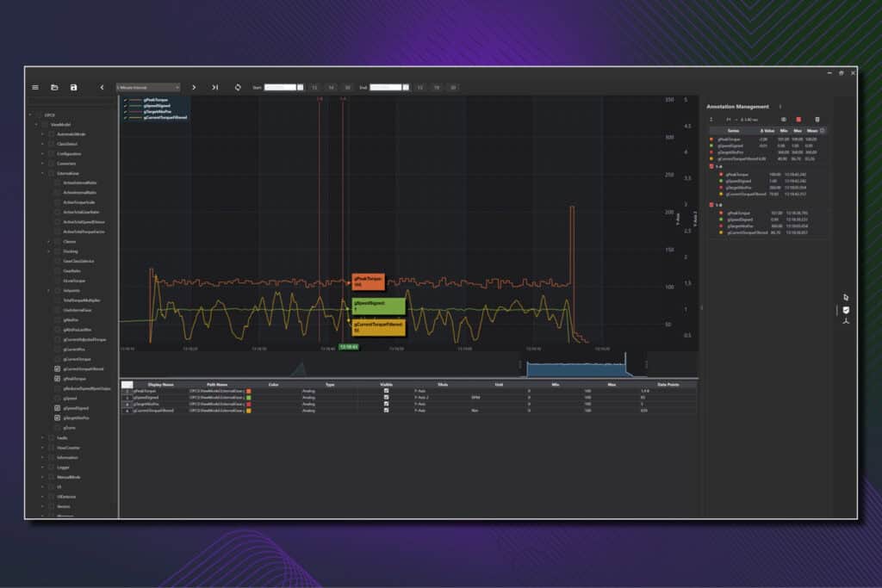Open the hamburger menu in toolbar

point(35,88)
